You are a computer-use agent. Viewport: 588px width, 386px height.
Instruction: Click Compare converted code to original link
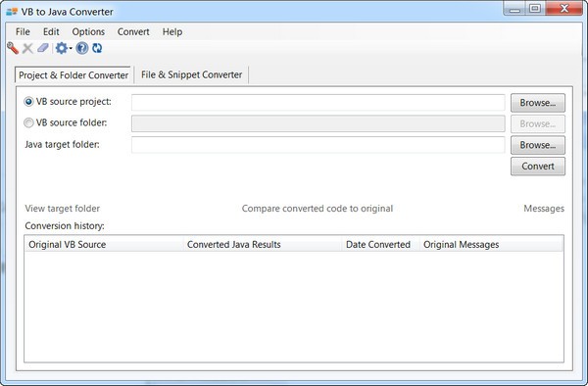[318, 209]
